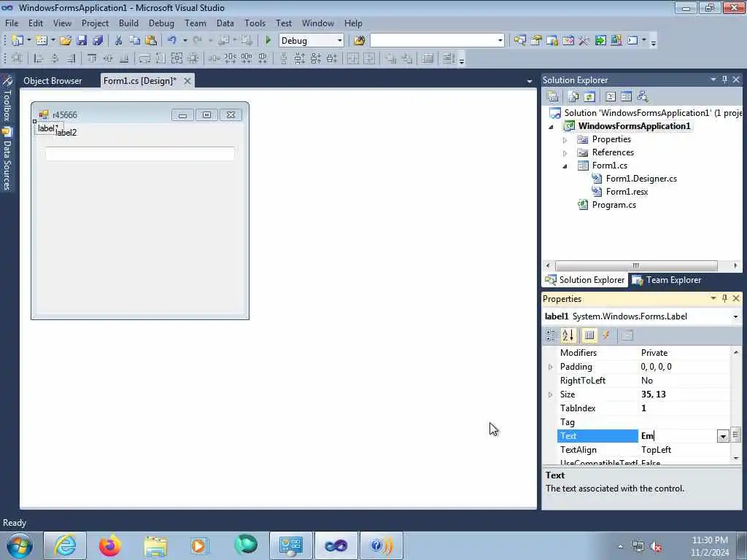
Task: Select Program.cs in Solution Explorer
Action: click(614, 205)
